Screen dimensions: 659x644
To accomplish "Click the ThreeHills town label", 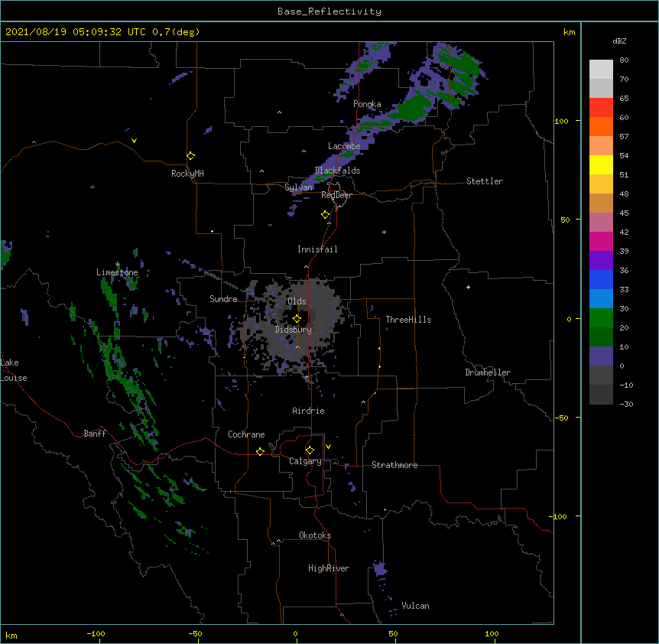I will (x=408, y=320).
